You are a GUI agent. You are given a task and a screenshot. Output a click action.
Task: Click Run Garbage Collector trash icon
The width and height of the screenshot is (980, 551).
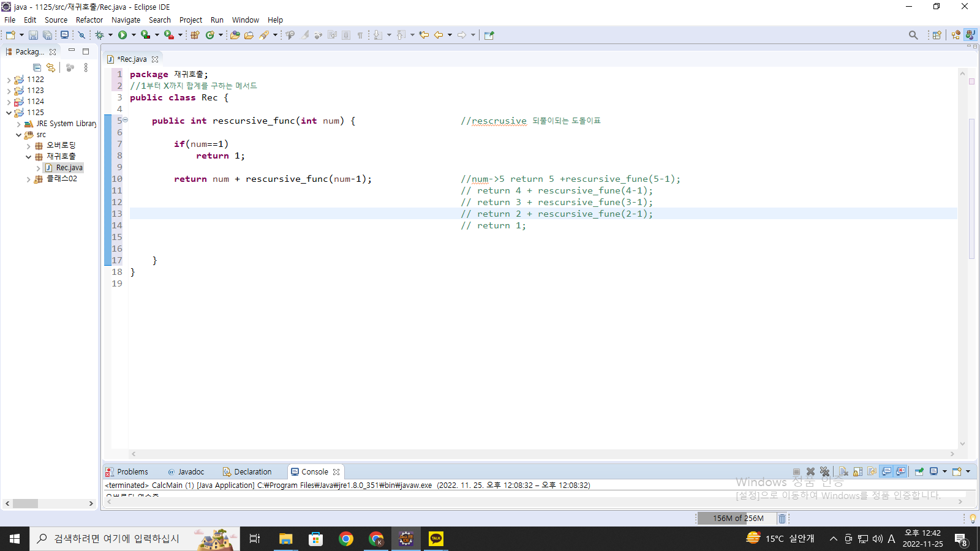782,519
